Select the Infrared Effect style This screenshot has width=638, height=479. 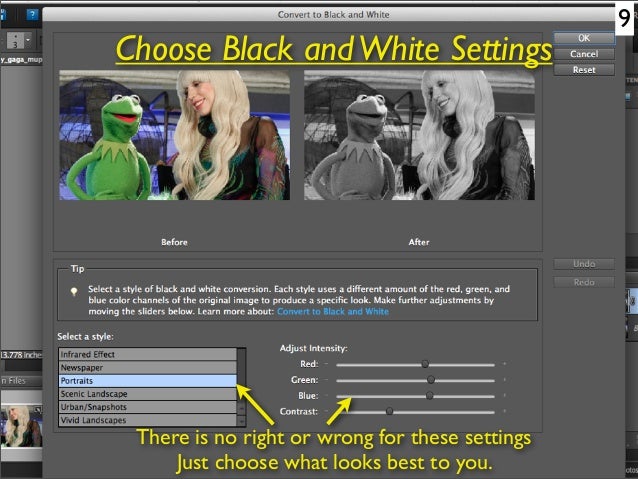point(147,354)
